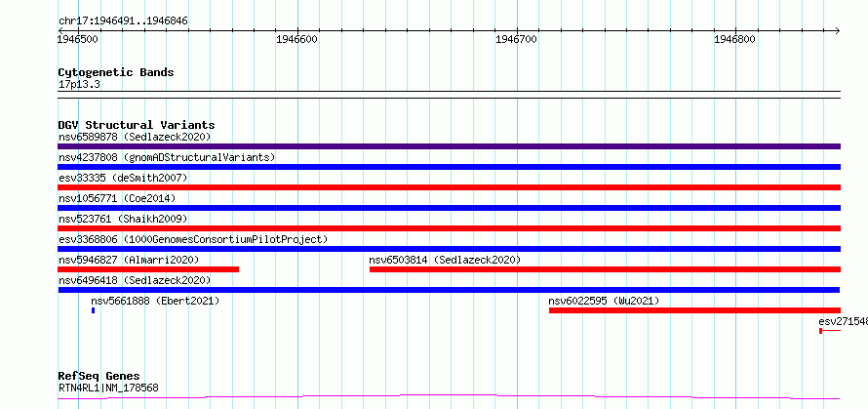
Task: Select the Cytogenetic Bands track title
Action: [x=116, y=72]
